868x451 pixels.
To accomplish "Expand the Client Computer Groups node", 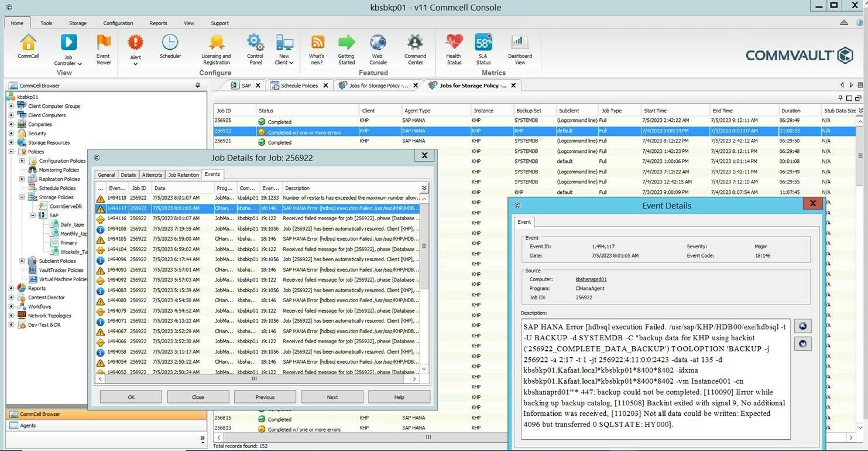I will [11, 106].
